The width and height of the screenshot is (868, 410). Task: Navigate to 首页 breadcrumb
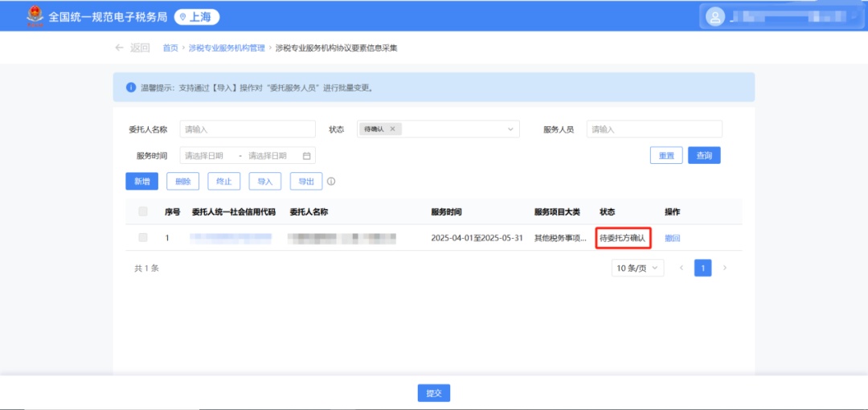170,48
